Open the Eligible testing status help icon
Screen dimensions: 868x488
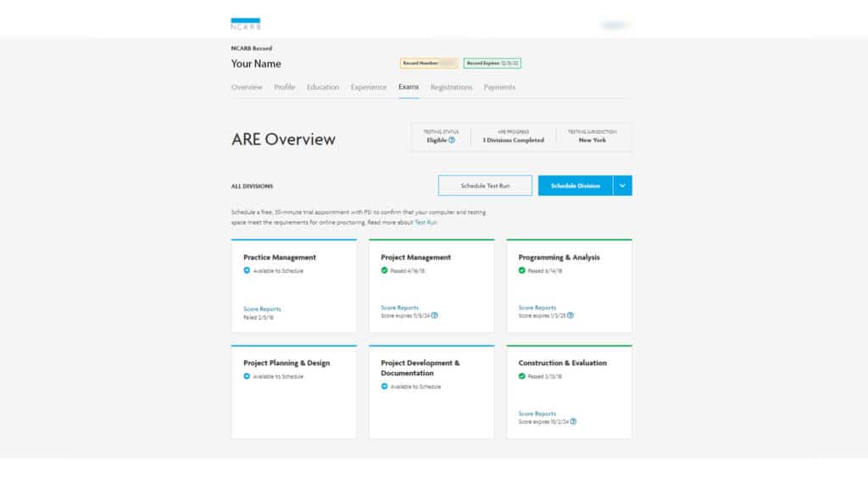[x=452, y=140]
